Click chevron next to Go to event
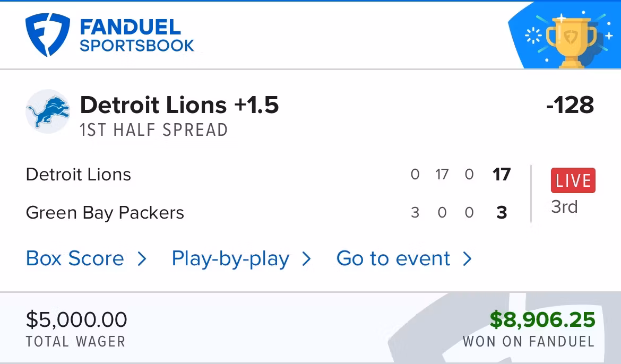Screen dimensions: 621x364 pos(467,259)
